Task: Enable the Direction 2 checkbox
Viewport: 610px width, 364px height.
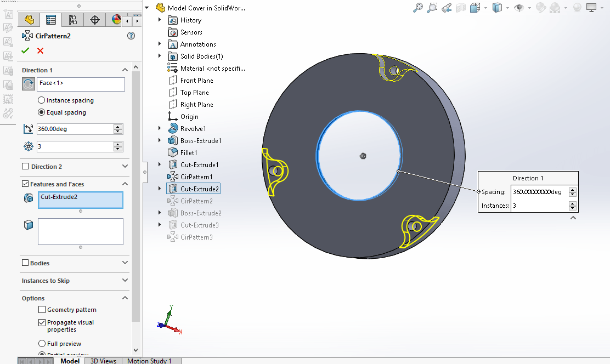Action: click(25, 167)
